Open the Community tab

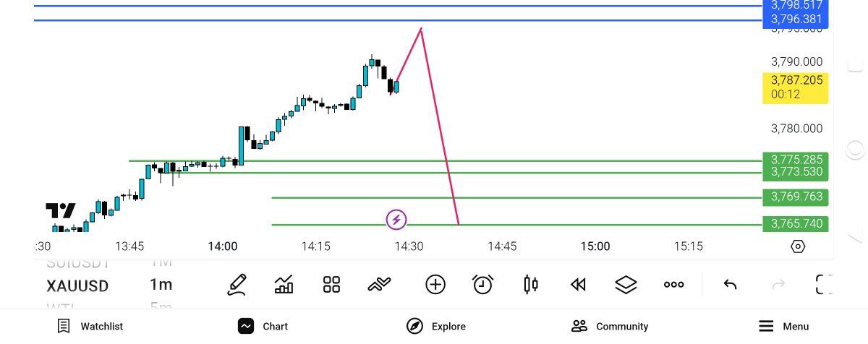[609, 326]
